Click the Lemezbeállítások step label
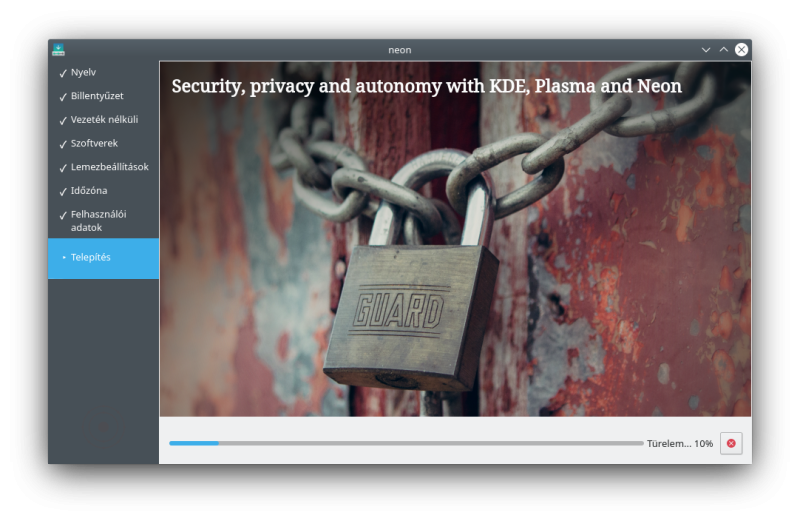The image size is (800, 521). coord(110,167)
